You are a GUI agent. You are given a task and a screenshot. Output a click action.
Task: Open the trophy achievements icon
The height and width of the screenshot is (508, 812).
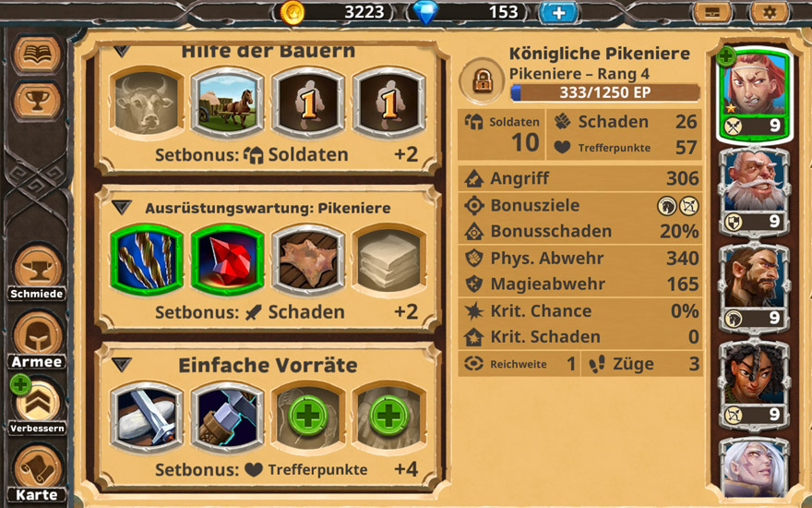click(x=37, y=101)
